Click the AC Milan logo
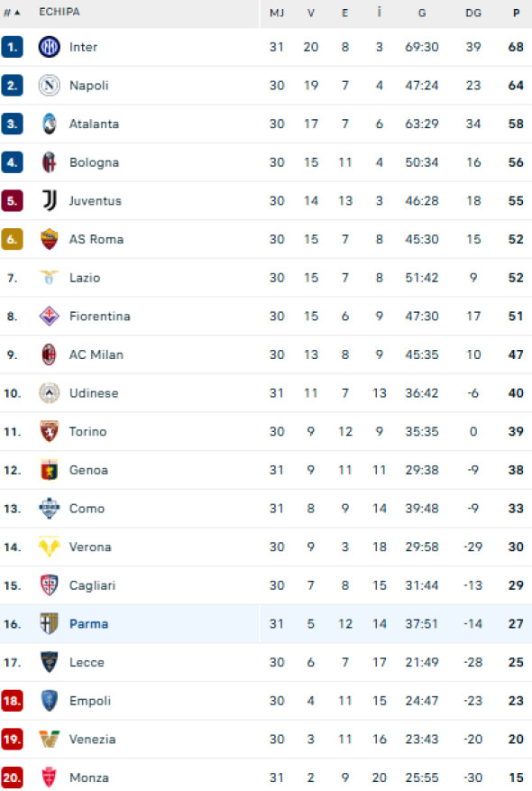 click(48, 354)
